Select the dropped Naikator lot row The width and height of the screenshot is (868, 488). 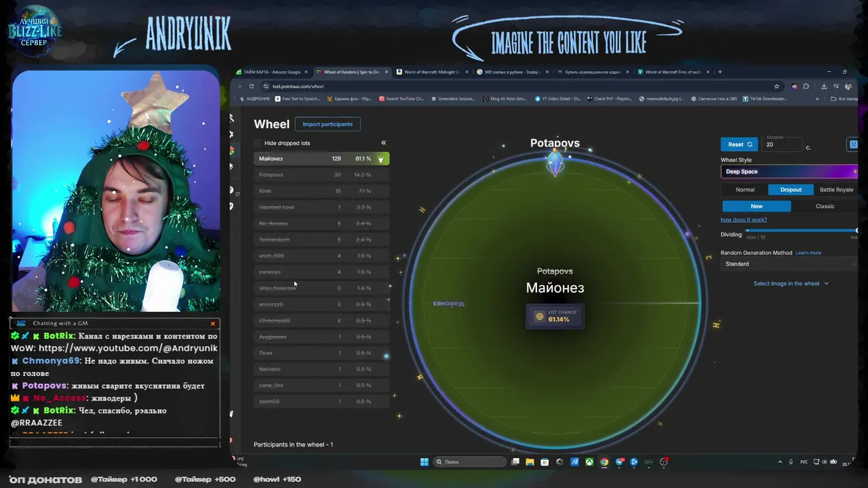point(321,369)
